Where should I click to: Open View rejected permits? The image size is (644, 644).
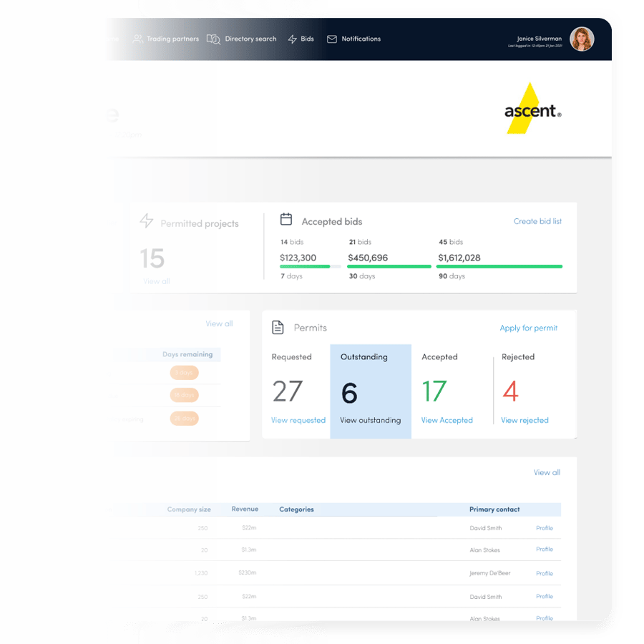pyautogui.click(x=524, y=420)
